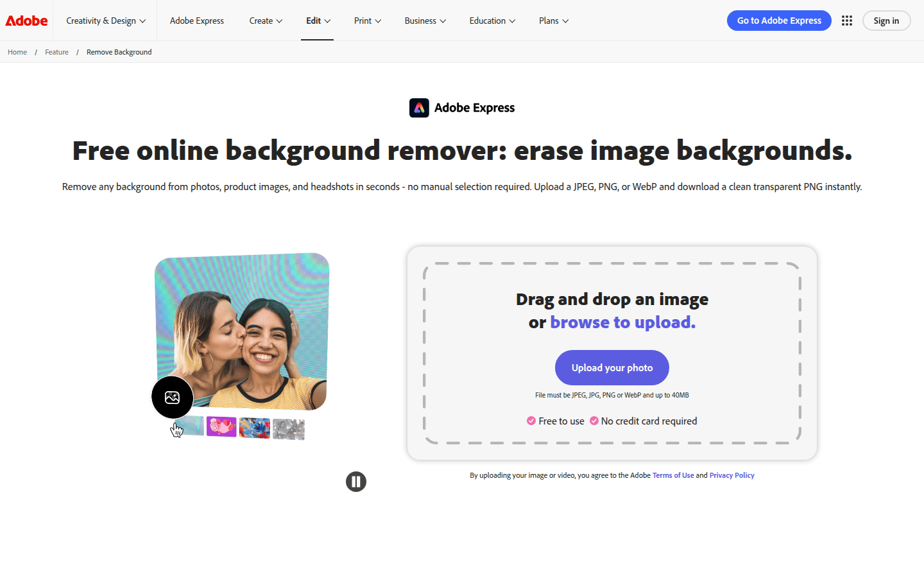Open the Plans dropdown
Viewport: 924px width, 578px height.
pyautogui.click(x=554, y=21)
